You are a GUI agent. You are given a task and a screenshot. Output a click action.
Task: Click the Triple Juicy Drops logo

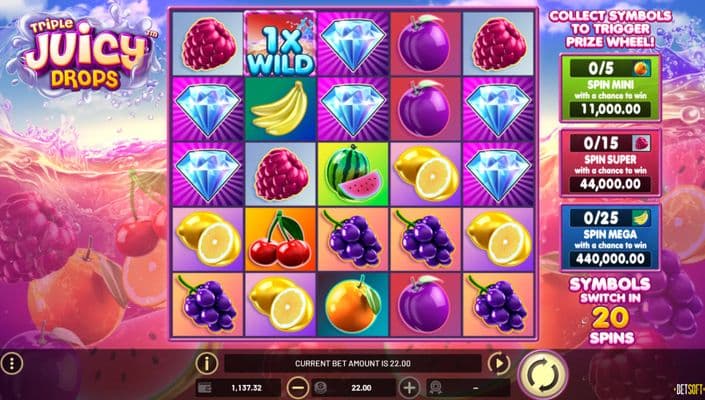coord(85,54)
